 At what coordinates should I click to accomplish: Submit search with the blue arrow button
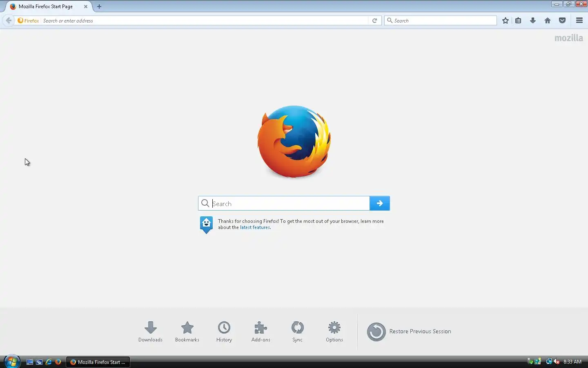tap(380, 203)
